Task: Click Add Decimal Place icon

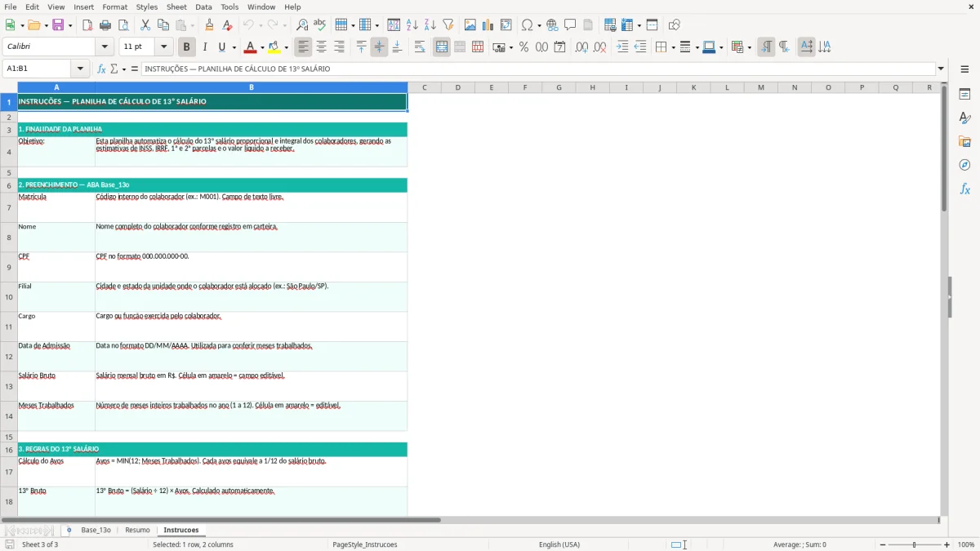Action: 581,47
